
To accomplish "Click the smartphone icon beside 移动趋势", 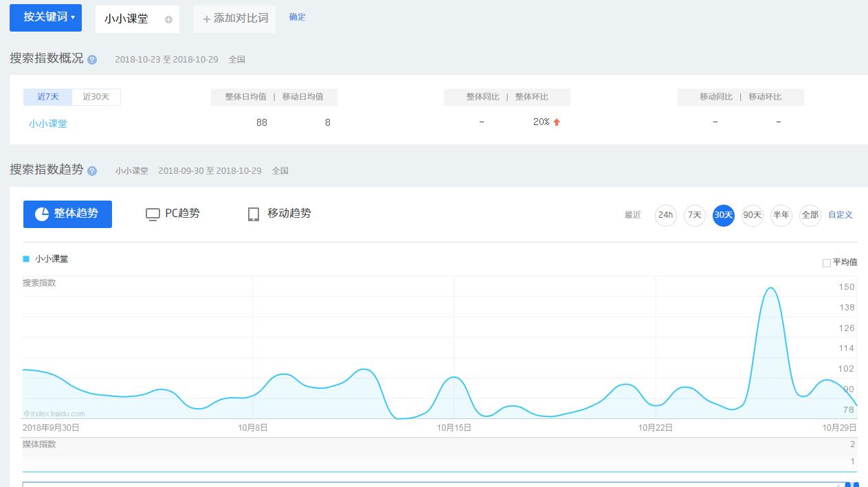I will pyautogui.click(x=253, y=214).
